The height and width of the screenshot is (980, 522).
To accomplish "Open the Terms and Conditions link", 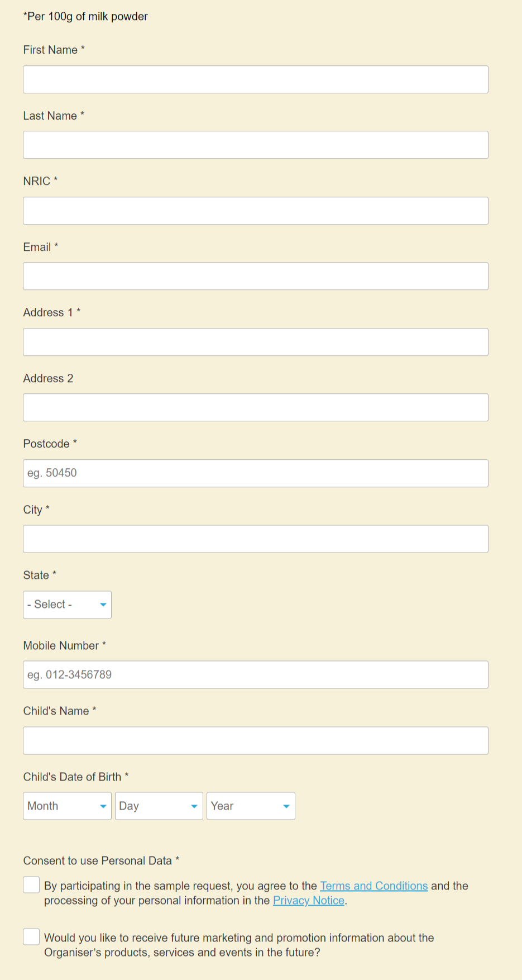I will 373,886.
